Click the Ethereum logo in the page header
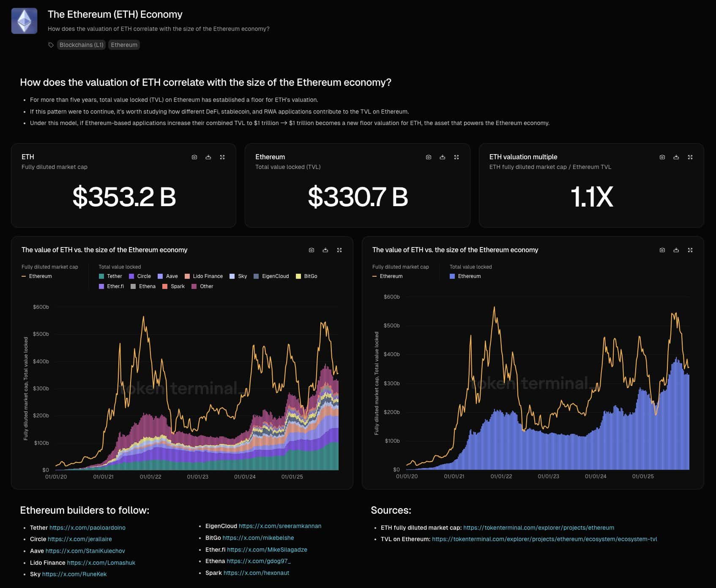 (x=24, y=21)
